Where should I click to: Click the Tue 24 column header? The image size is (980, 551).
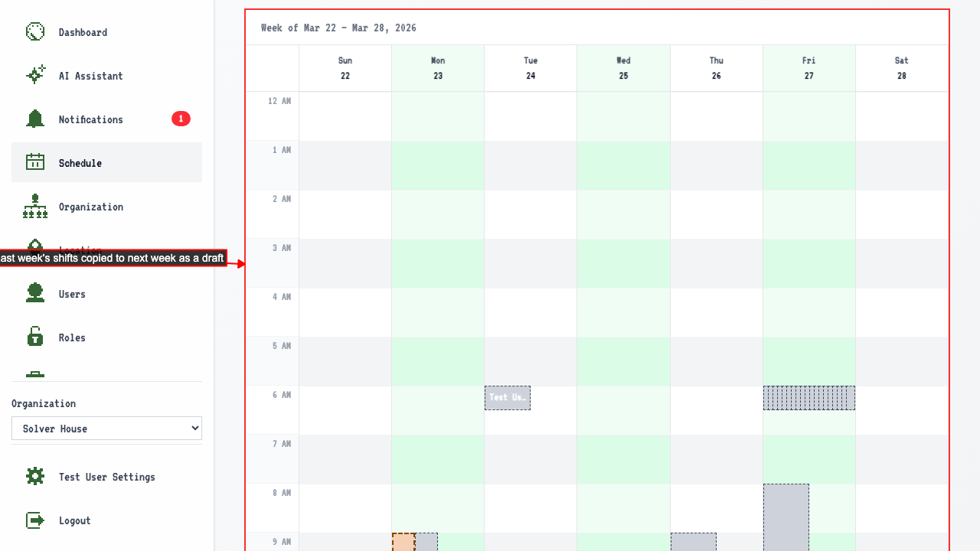[531, 68]
